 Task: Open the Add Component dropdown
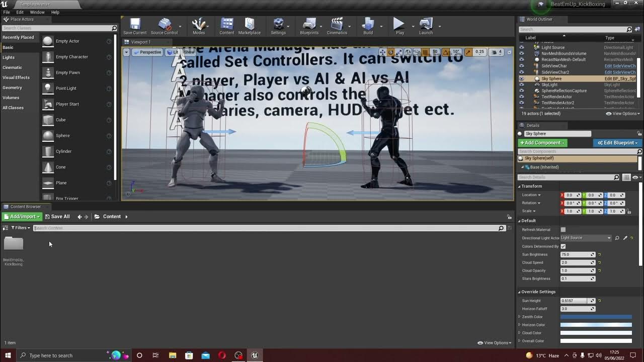point(542,143)
